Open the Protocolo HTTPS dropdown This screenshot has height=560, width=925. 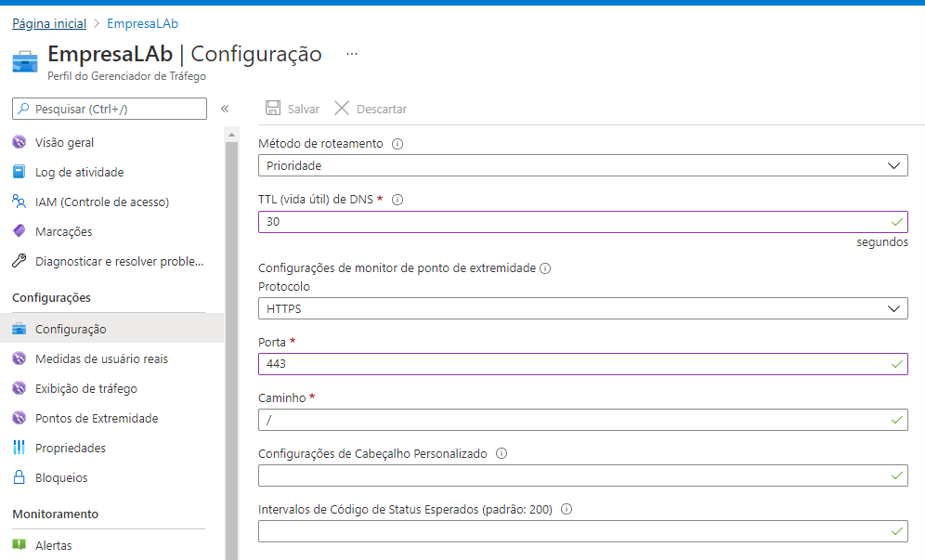coord(583,308)
